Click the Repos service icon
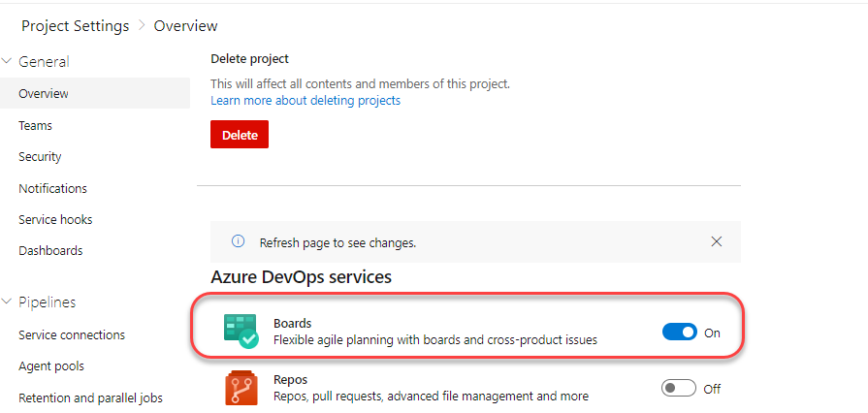This screenshot has width=868, height=413. pos(240,388)
